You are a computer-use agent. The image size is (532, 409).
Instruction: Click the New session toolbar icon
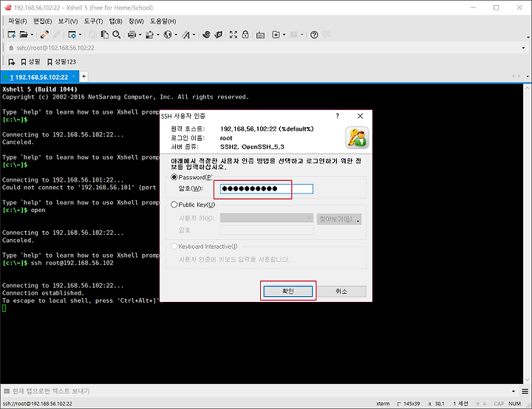12,35
